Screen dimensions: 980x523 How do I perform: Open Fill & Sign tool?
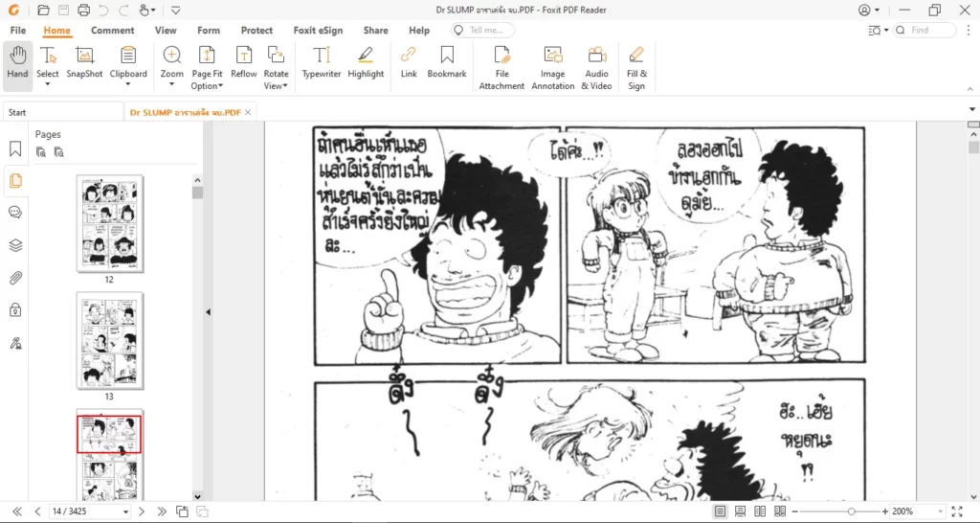(636, 68)
